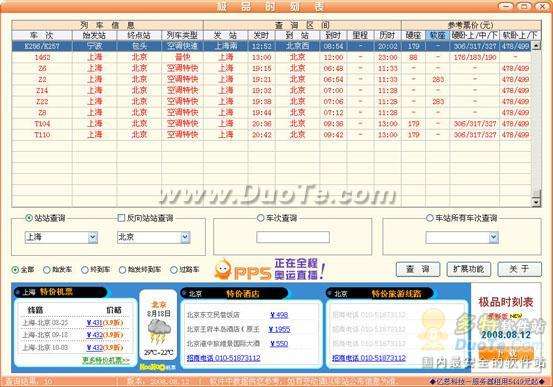Click the PPS mascot logo banner

(269, 269)
